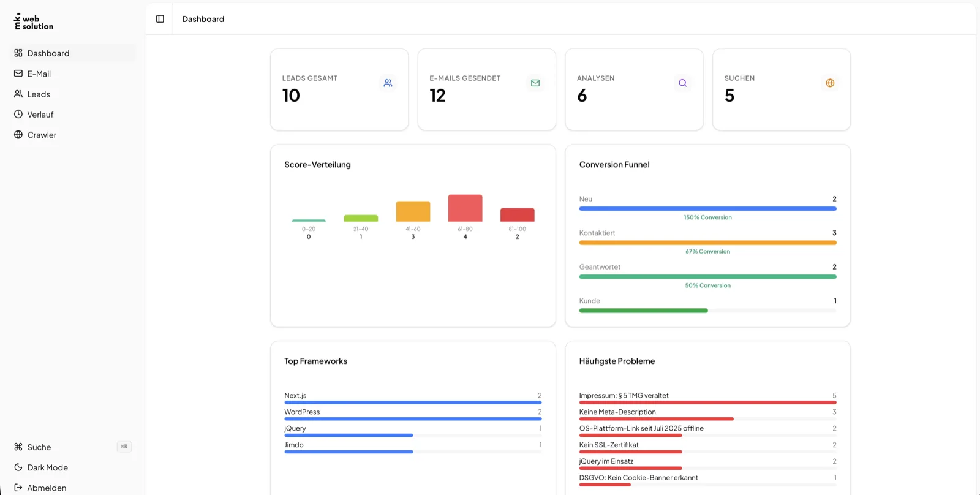980x495 pixels.
Task: Click the Häufigste Probleme heading
Action: click(617, 361)
